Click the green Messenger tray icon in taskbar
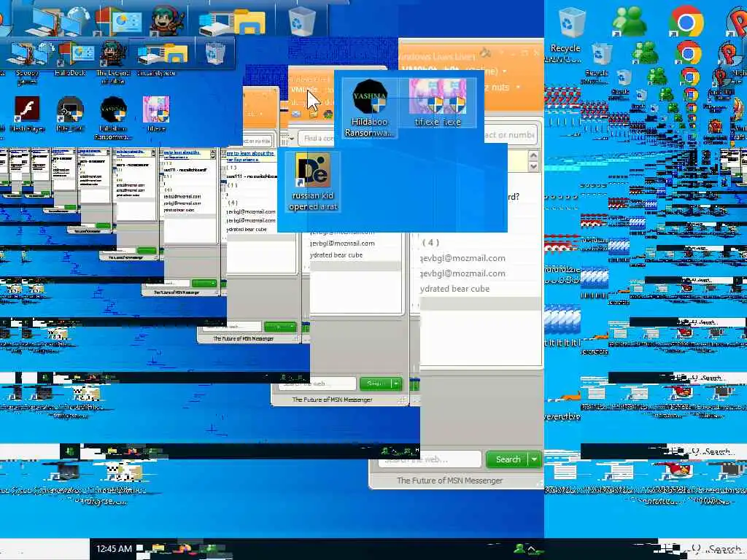This screenshot has height=560, width=747. click(519, 548)
